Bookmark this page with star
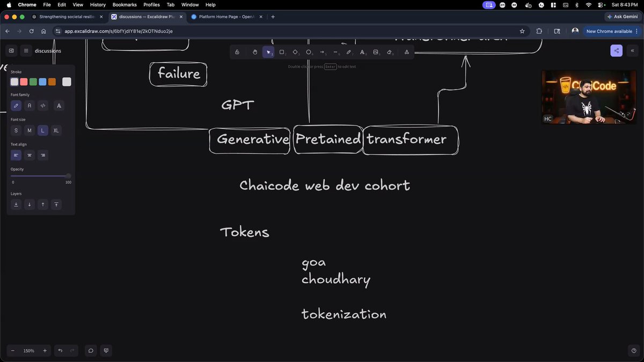This screenshot has width=644, height=362. (x=522, y=31)
